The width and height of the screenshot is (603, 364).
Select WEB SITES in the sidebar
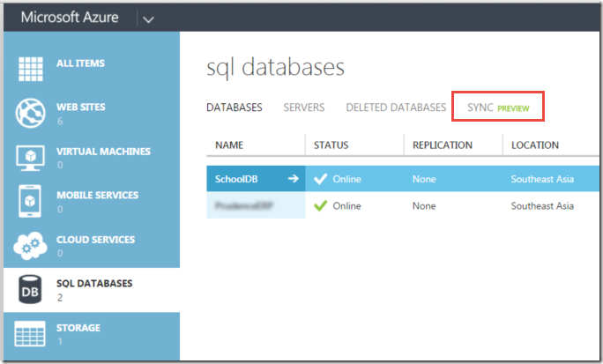click(81, 107)
